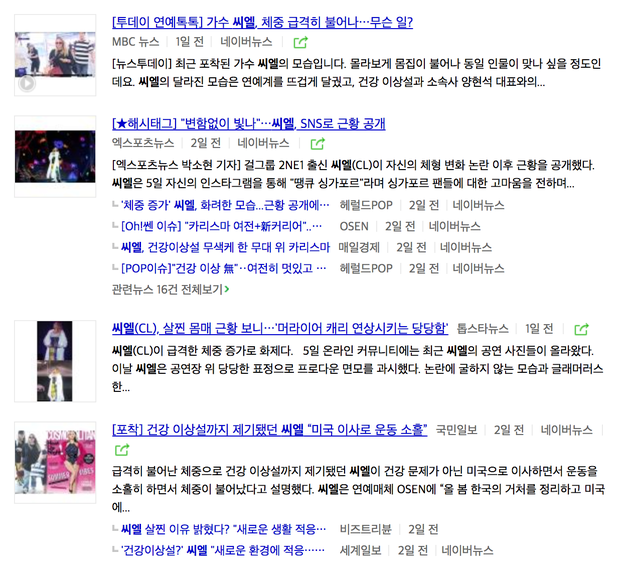The image size is (630, 565).
Task: Open the 엑스포츠뉴스 concert stage thumbnail
Action: [55, 157]
